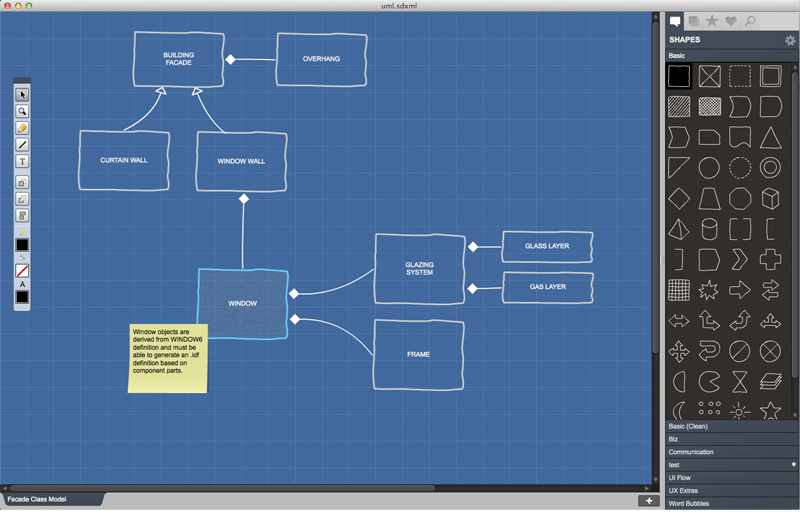Expand the UI Flow shape library
Viewport: 800px width, 516px height.
[679, 477]
